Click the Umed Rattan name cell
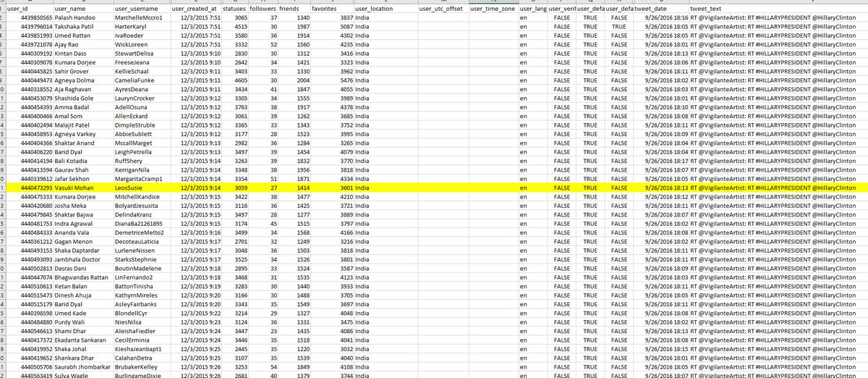The height and width of the screenshot is (378, 868). click(83, 34)
